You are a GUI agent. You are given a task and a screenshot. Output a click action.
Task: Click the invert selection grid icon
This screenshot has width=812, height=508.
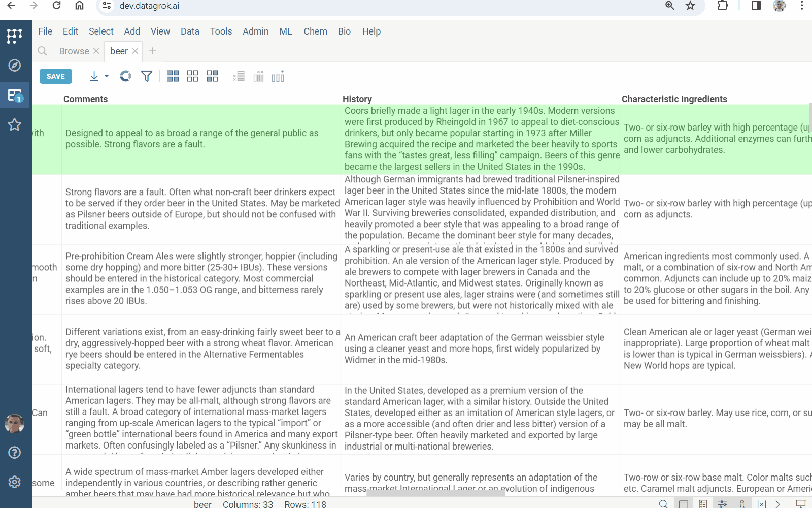pyautogui.click(x=212, y=76)
